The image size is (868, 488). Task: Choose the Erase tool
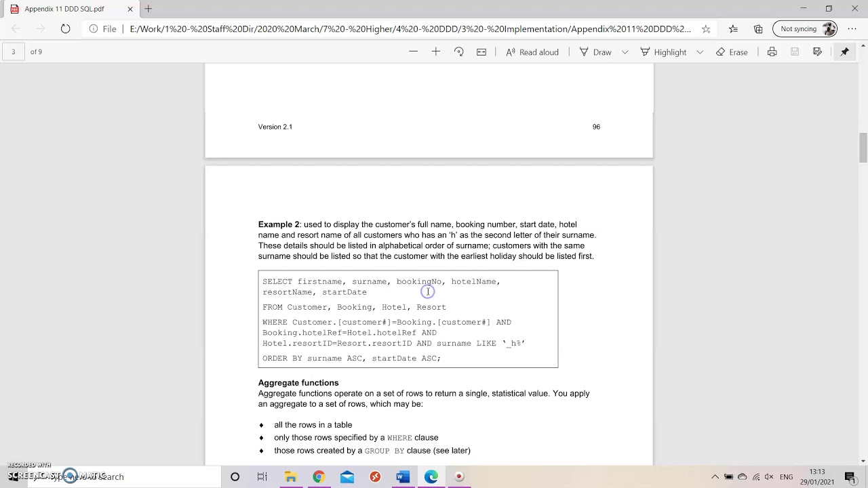[732, 52]
